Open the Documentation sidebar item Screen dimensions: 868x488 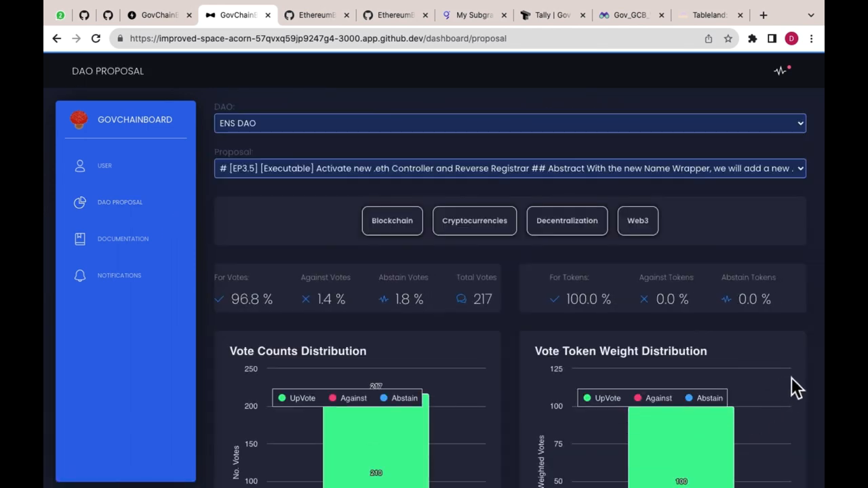coord(125,239)
